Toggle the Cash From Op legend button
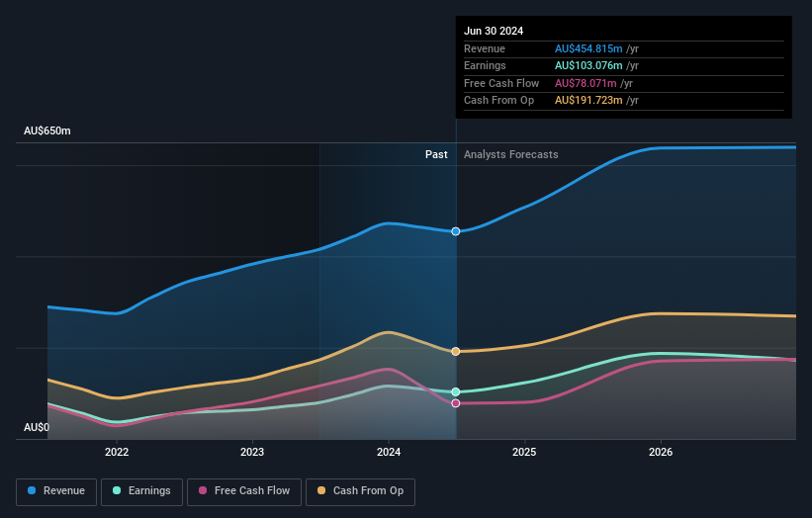 point(360,491)
